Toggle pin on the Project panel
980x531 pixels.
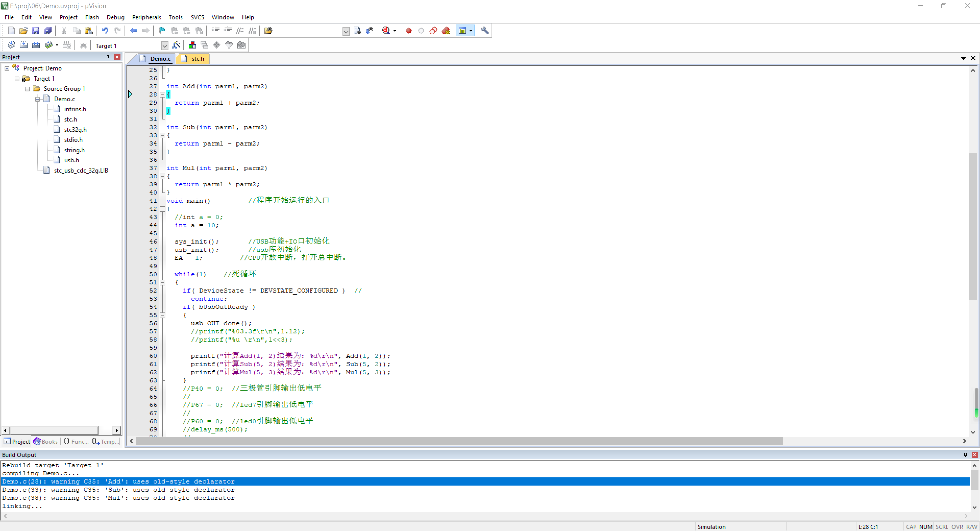108,57
